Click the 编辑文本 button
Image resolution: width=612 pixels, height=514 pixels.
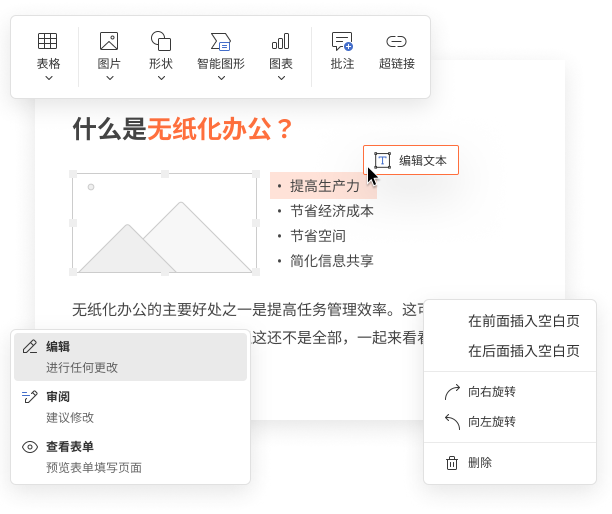click(x=411, y=160)
